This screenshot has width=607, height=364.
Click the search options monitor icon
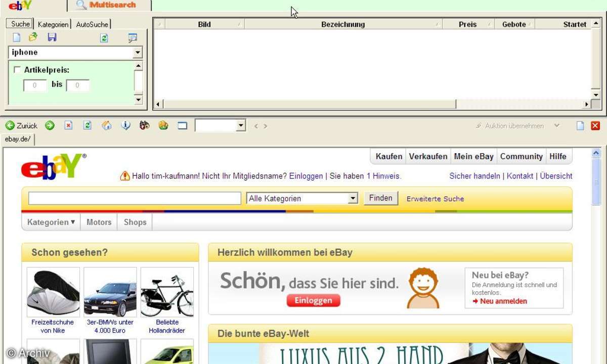click(x=133, y=38)
